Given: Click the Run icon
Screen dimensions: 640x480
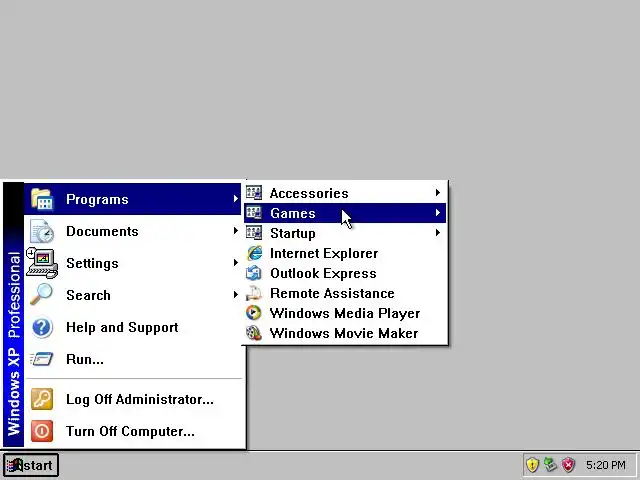Looking at the screenshot, I should [x=42, y=359].
